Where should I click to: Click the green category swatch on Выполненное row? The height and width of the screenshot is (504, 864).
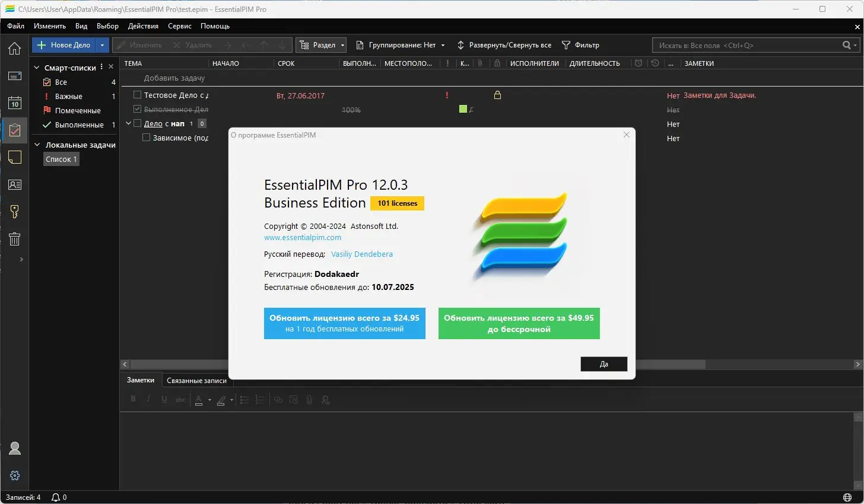pyautogui.click(x=463, y=109)
